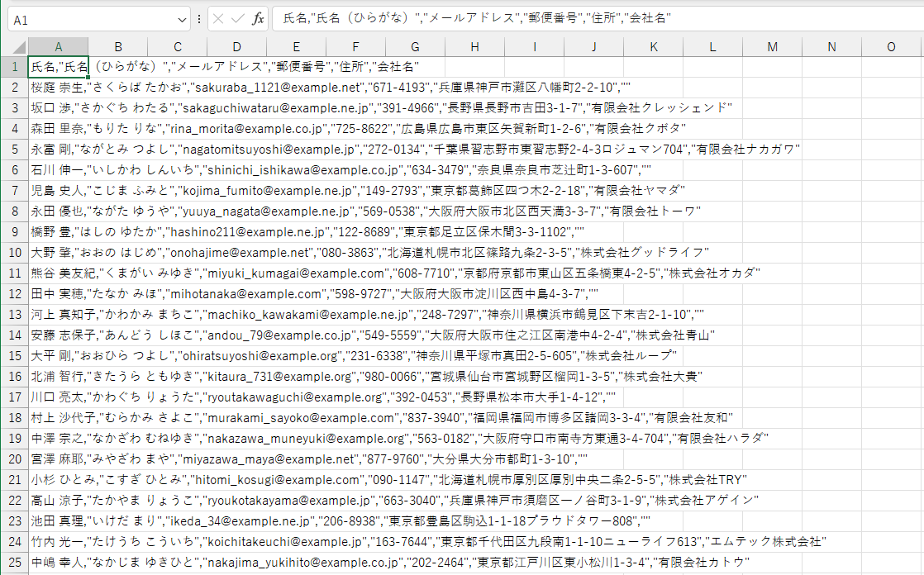Select column O header
Viewport: 924px width, 575px height.
coord(891,47)
